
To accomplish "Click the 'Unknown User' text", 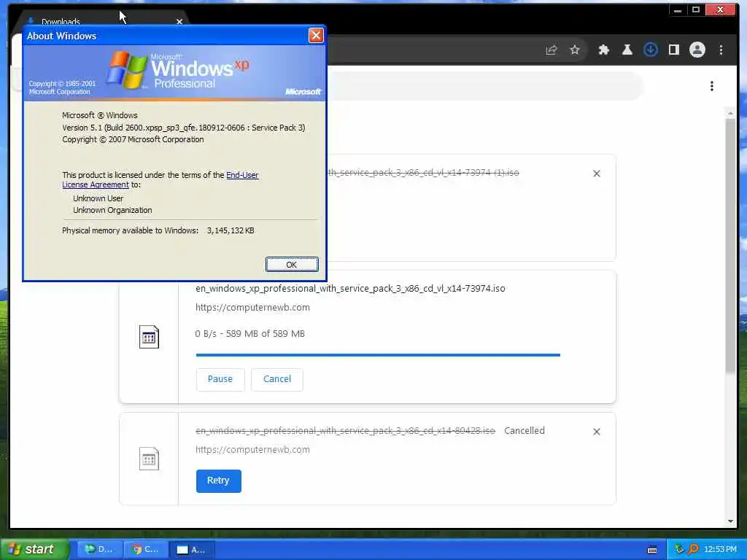I will click(x=98, y=198).
